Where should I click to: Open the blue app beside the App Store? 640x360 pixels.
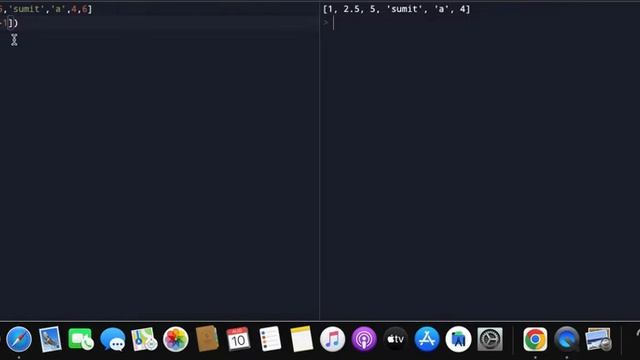point(458,339)
